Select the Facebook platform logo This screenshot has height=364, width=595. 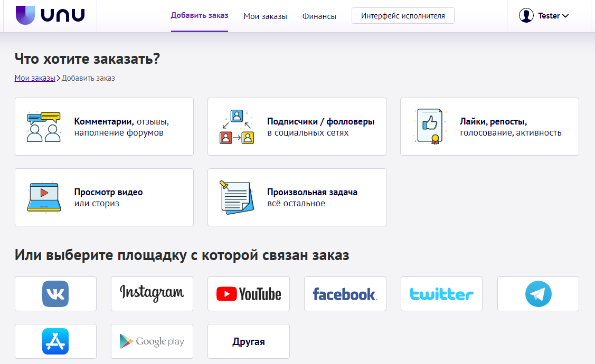coord(345,294)
